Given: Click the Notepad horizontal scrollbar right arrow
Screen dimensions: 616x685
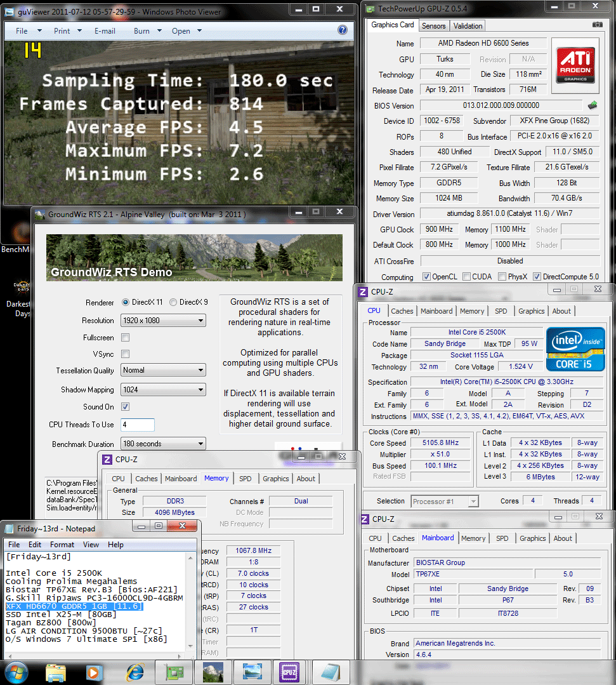Looking at the screenshot, I should click(x=180, y=656).
